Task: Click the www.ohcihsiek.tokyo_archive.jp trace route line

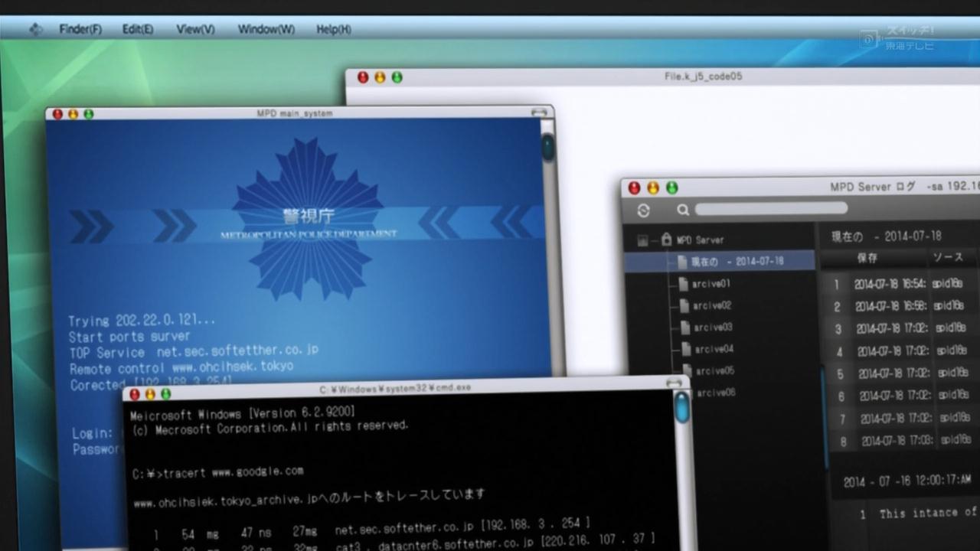Action: pos(309,498)
